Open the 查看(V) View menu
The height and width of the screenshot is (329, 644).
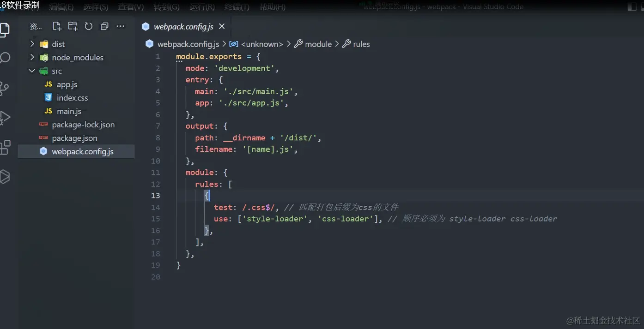point(131,7)
